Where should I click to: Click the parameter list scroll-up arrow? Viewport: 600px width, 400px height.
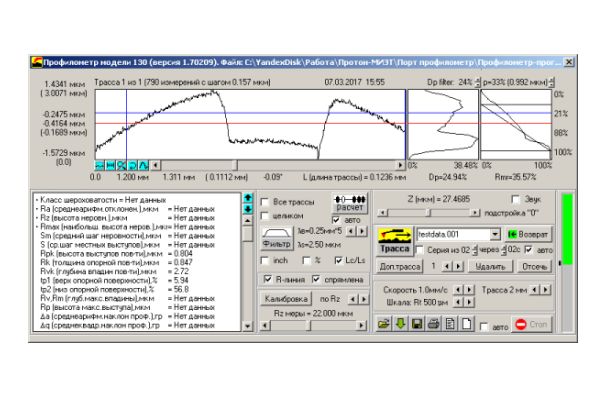(248, 221)
